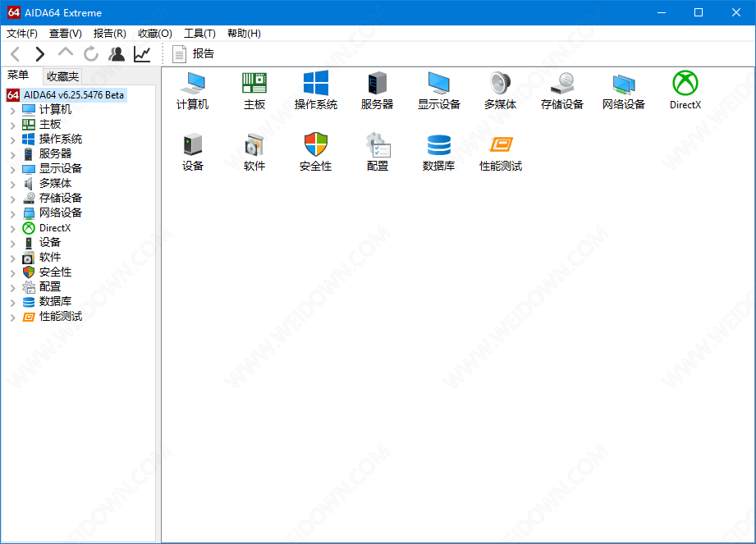756x544 pixels.
Task: Expand the 服务器 tree node
Action: tap(13, 155)
